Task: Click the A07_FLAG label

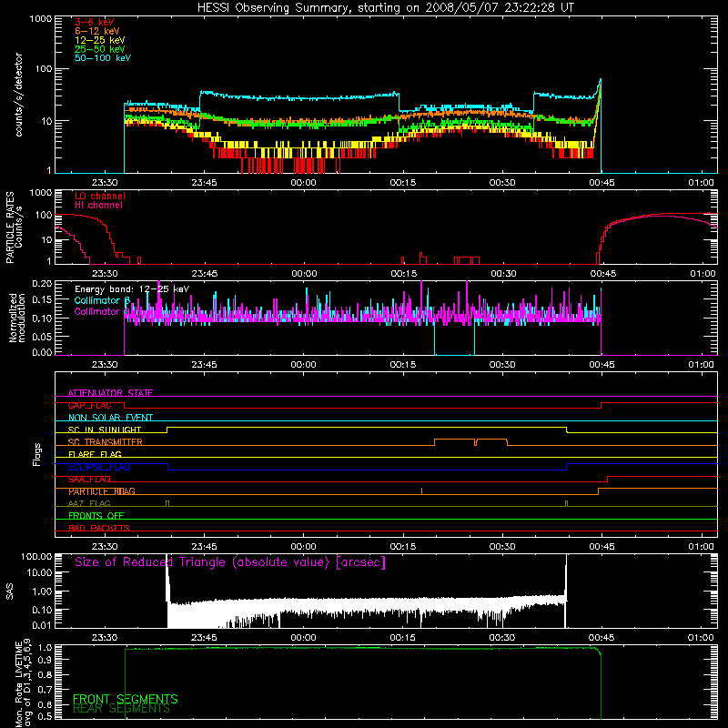Action: coord(89,503)
